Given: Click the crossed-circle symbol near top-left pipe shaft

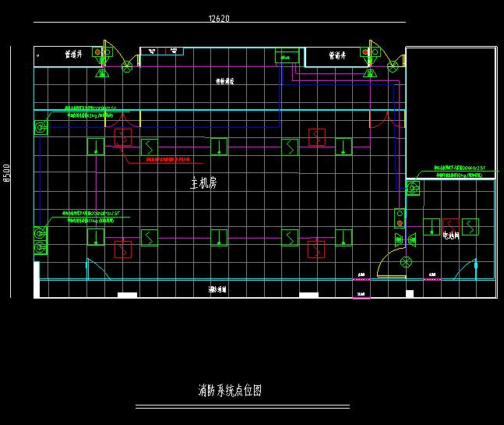Looking at the screenshot, I should point(125,68).
